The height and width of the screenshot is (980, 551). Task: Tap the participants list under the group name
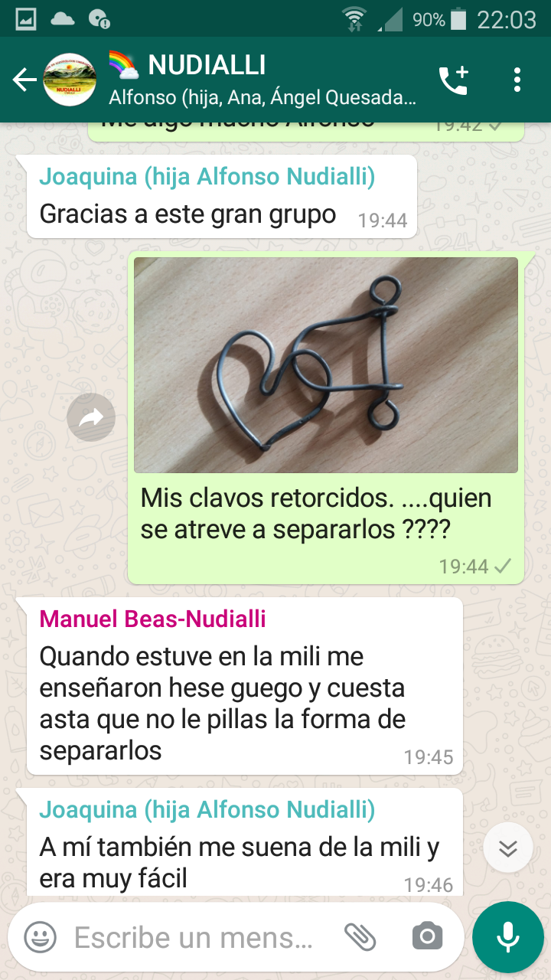click(262, 98)
